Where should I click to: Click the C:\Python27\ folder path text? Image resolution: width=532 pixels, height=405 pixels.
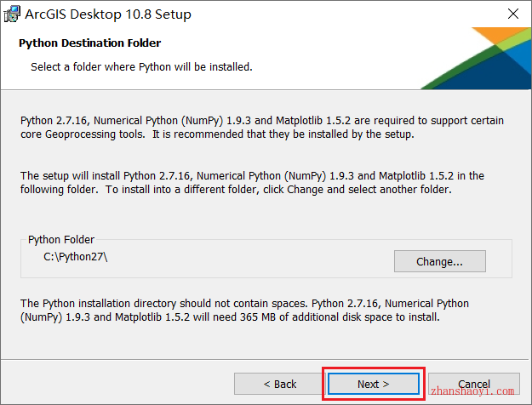click(75, 257)
